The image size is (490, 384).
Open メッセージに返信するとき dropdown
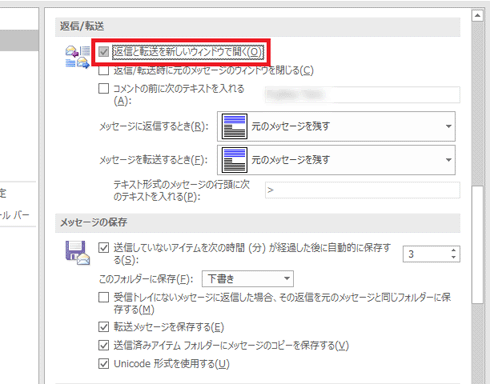click(x=336, y=126)
